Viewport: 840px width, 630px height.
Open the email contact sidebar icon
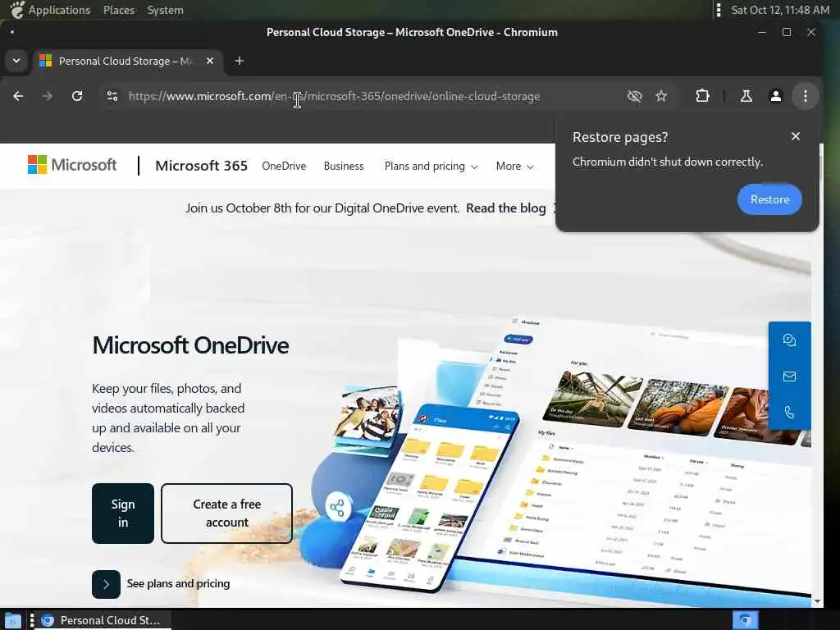click(789, 376)
